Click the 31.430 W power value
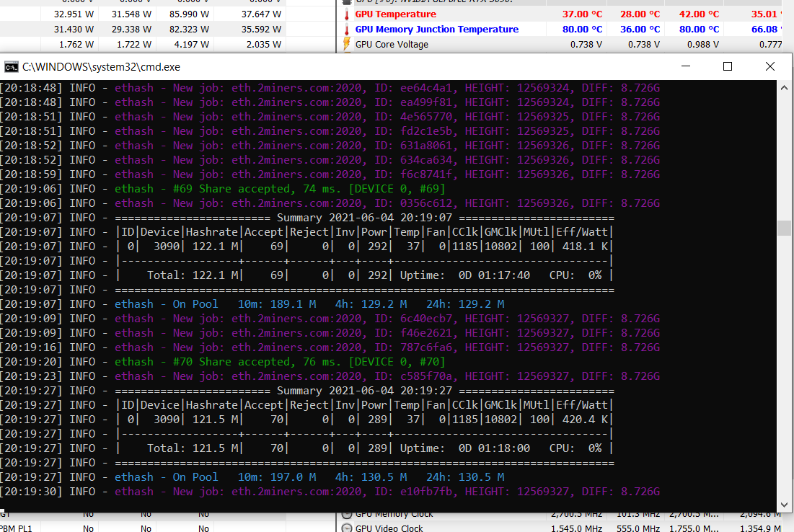 tap(74, 30)
